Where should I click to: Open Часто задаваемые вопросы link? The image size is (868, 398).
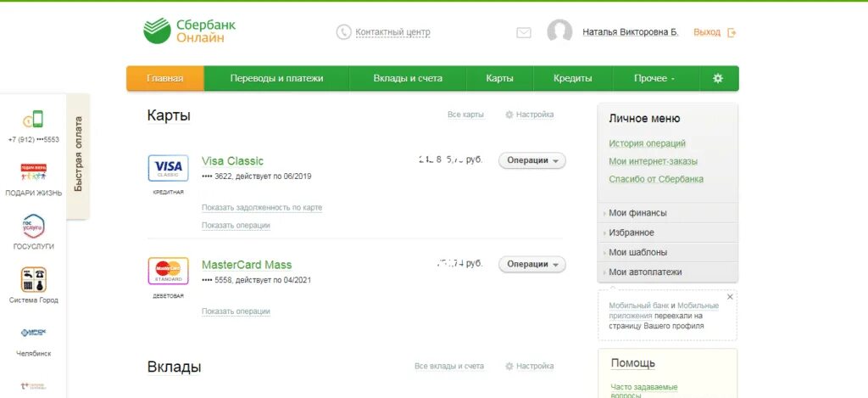point(644,391)
